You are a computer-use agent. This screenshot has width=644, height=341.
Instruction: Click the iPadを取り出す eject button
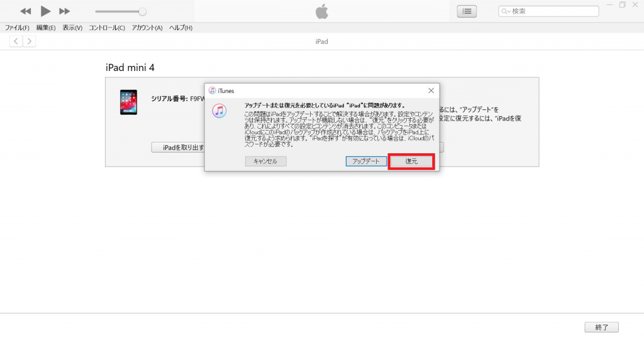click(178, 148)
